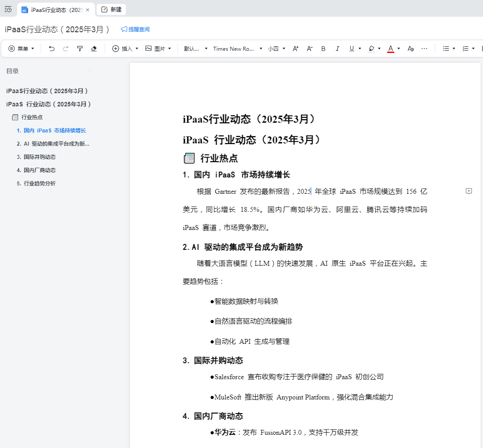
Task: Click the 新建 new document button
Action: [111, 9]
